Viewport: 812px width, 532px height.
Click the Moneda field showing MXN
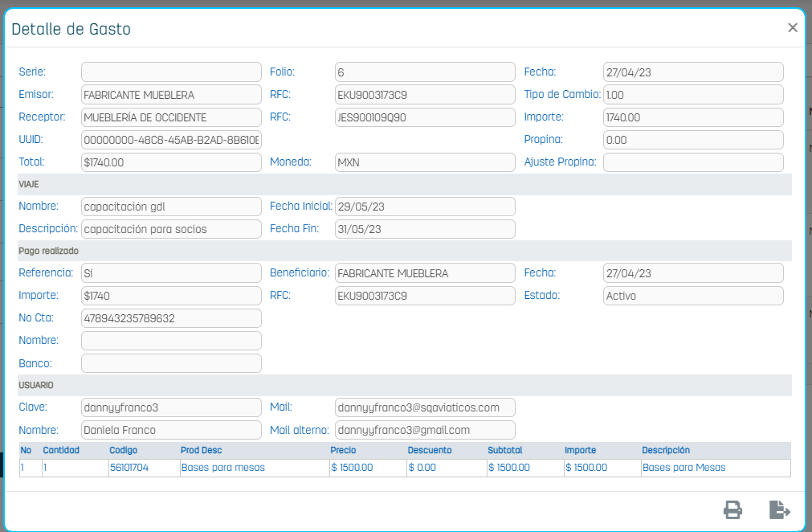tap(425, 162)
